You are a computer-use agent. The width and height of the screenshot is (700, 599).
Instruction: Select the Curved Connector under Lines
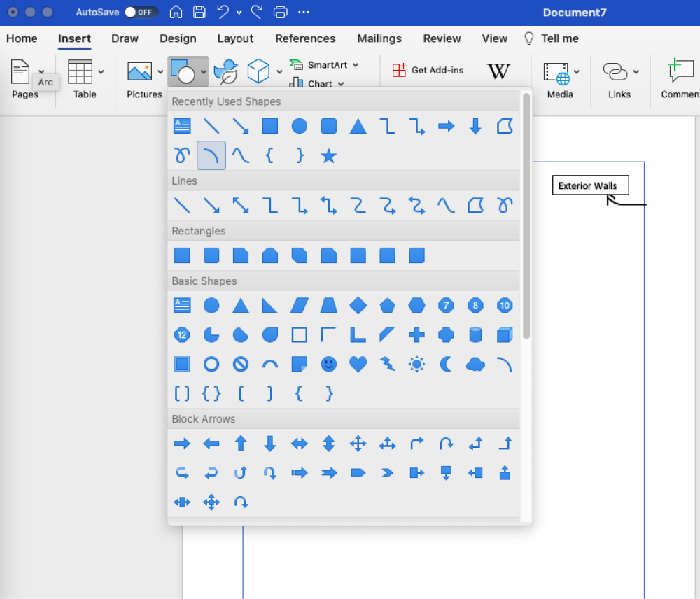pyautogui.click(x=358, y=205)
